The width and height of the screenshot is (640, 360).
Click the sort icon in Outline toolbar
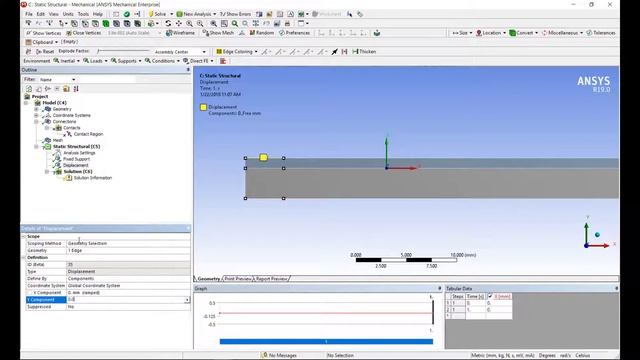76,89
